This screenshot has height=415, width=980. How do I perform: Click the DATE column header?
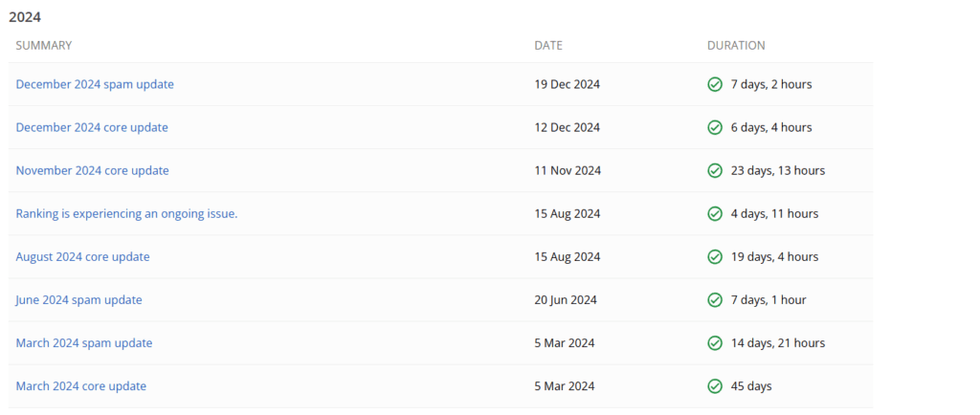548,46
